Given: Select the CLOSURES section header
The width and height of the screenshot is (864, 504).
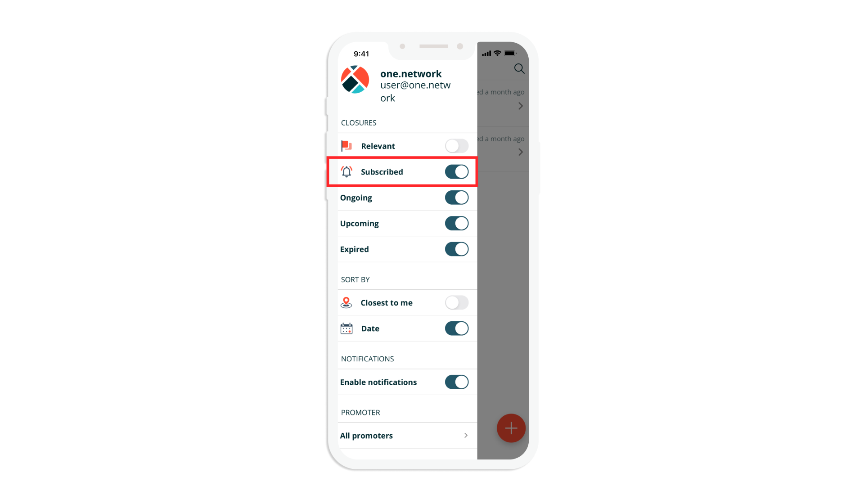Looking at the screenshot, I should 358,122.
